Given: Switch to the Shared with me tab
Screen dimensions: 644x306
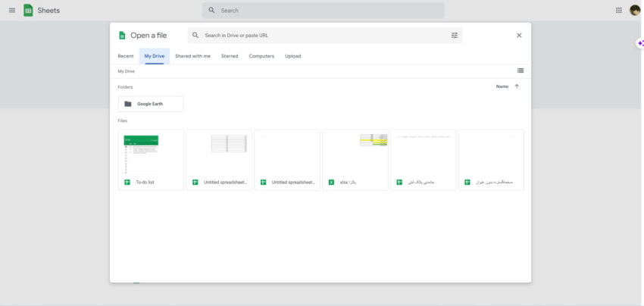Looking at the screenshot, I should tap(192, 56).
